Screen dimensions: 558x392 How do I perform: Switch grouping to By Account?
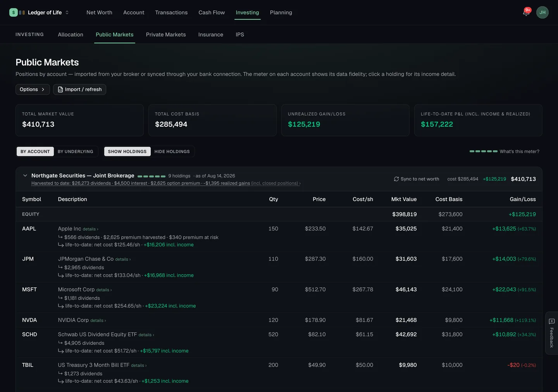pos(35,151)
